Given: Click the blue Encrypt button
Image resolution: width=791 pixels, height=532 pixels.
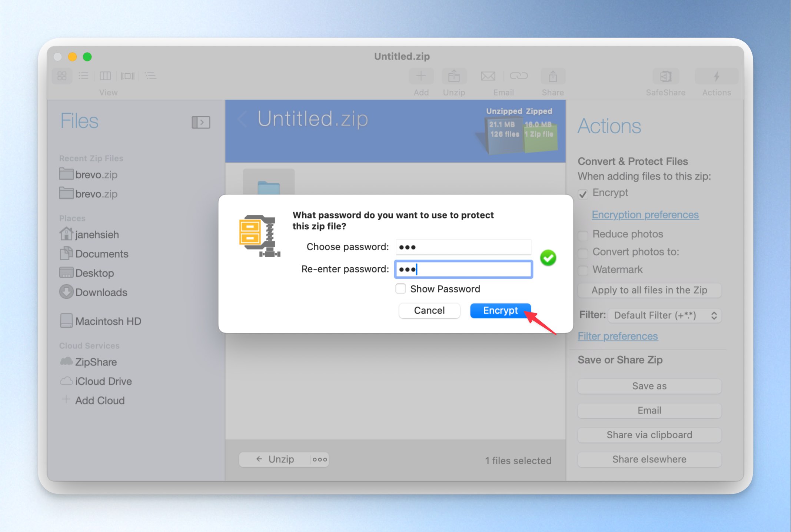Looking at the screenshot, I should click(x=500, y=310).
